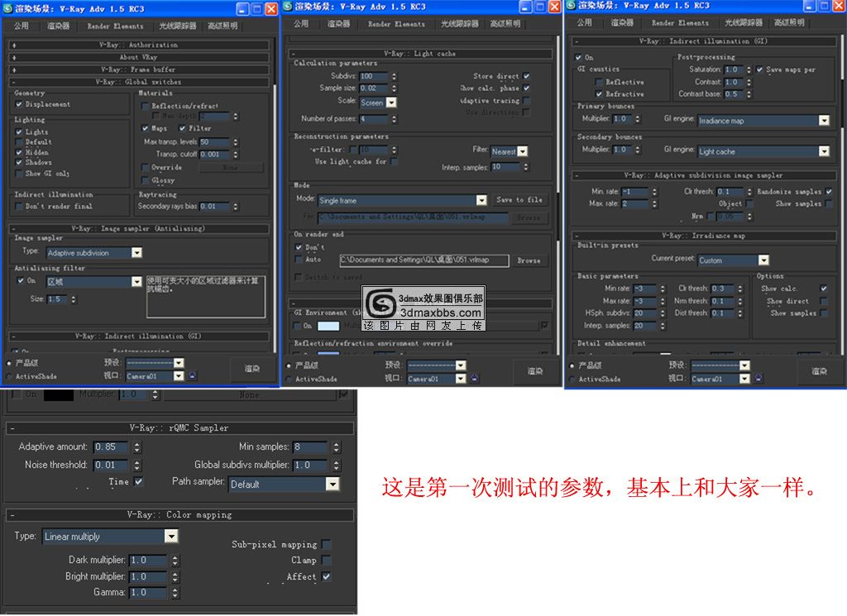Expand the V-Ray:: Frame buffer rollout
The image size is (847, 616).
(139, 69)
